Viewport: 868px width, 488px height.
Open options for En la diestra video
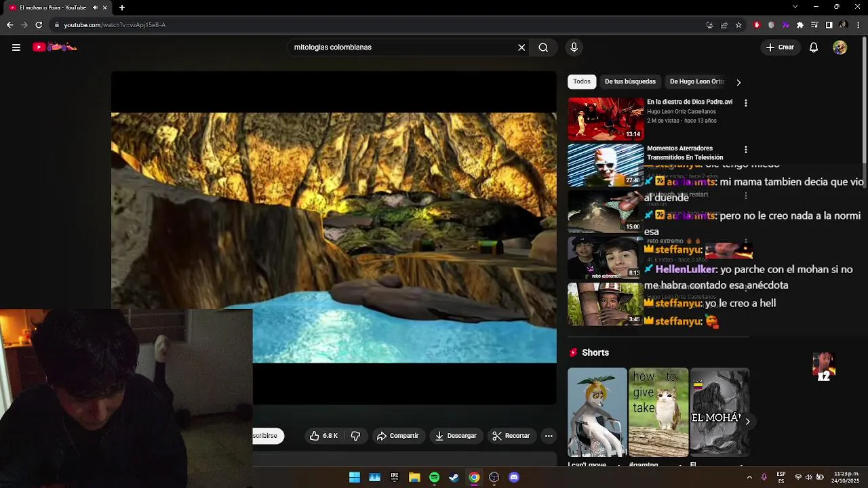(746, 103)
